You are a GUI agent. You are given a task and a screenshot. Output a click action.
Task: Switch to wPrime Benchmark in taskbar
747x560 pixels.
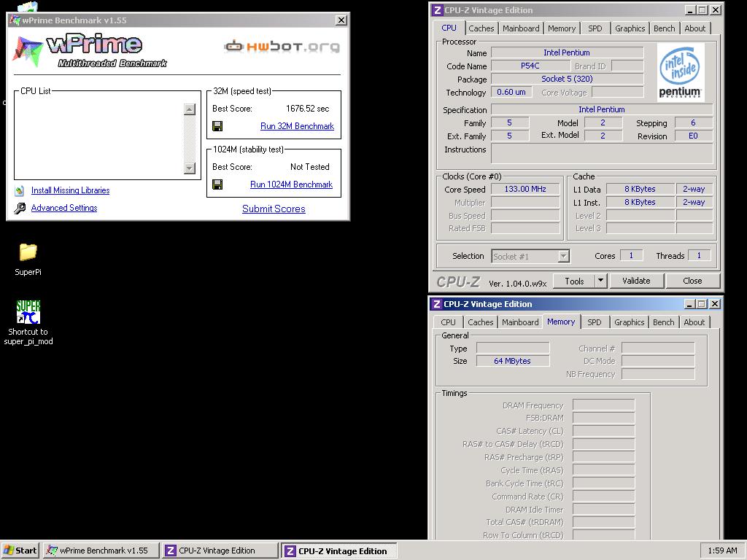click(x=101, y=551)
